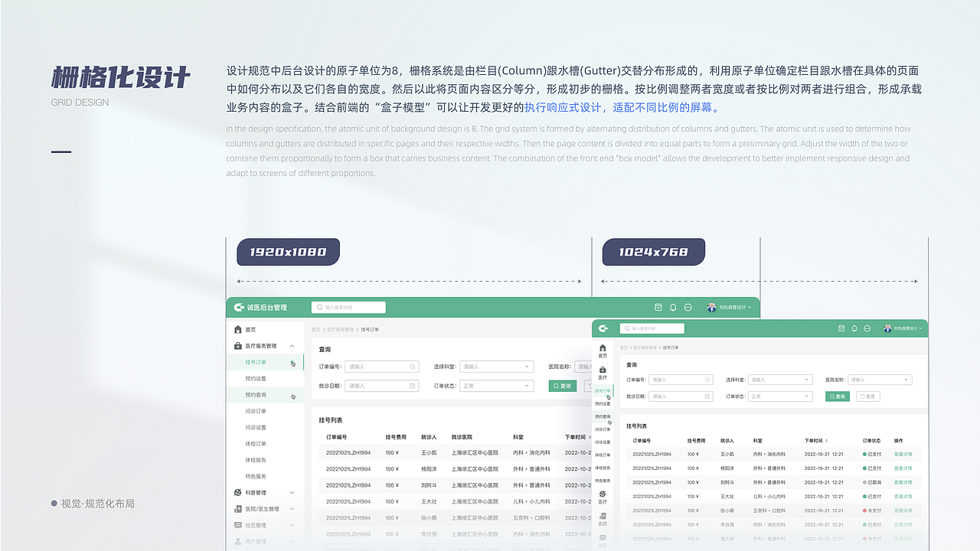Open 查看详情 for 王小凯's order
The image size is (980, 551).
903,454
